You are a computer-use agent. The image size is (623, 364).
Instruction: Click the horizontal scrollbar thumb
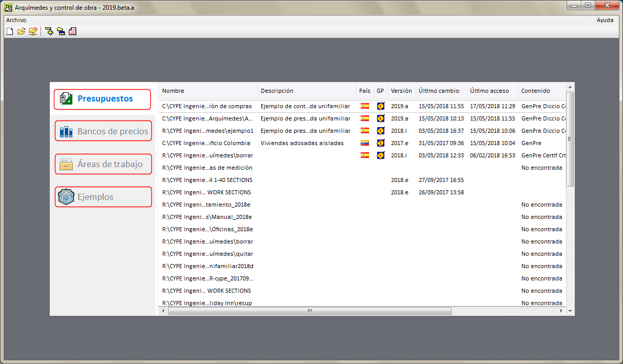pyautogui.click(x=310, y=311)
